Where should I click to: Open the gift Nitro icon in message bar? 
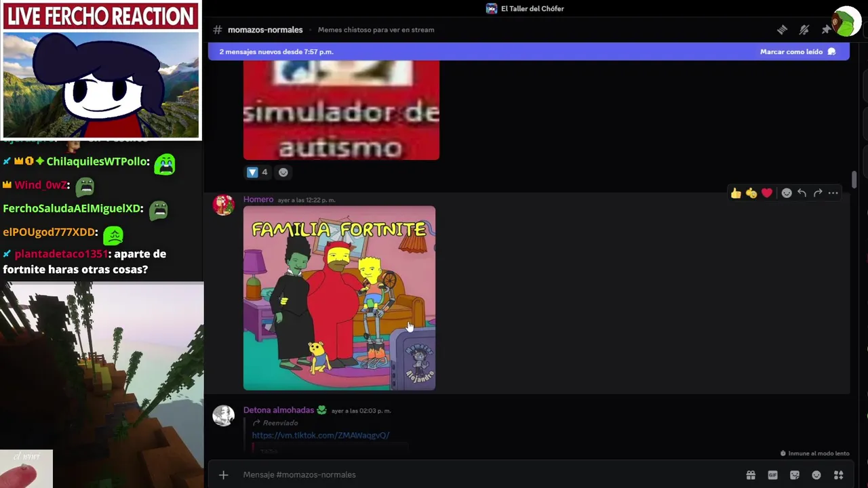(751, 475)
